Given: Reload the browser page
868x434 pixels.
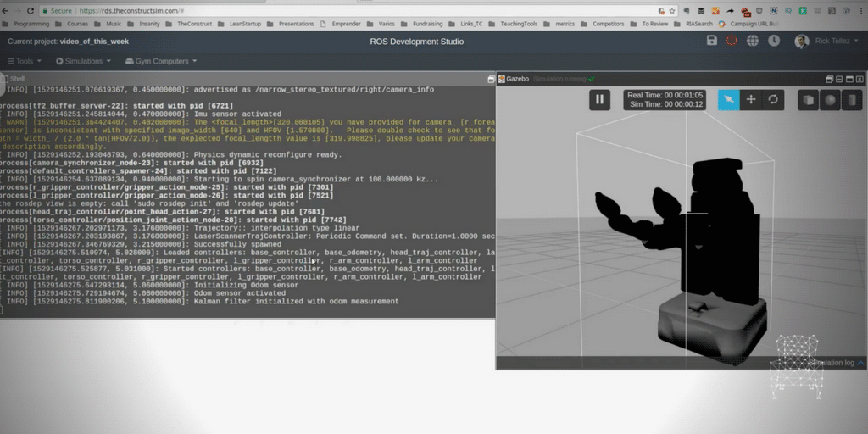Looking at the screenshot, I should point(31,10).
